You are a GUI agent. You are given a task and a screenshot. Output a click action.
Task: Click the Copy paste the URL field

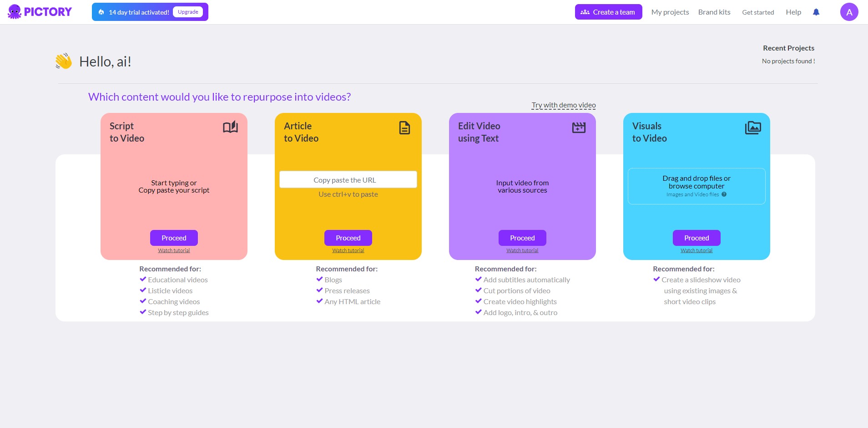click(348, 179)
